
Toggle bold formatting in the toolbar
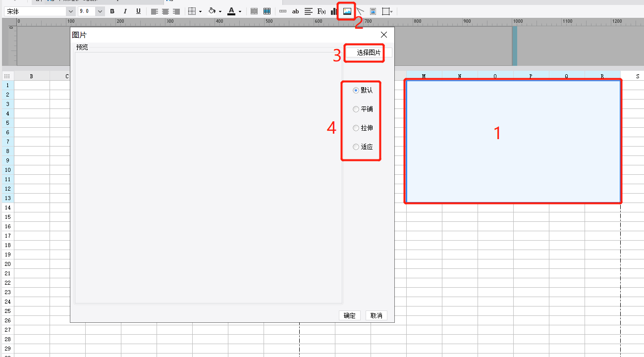point(112,11)
